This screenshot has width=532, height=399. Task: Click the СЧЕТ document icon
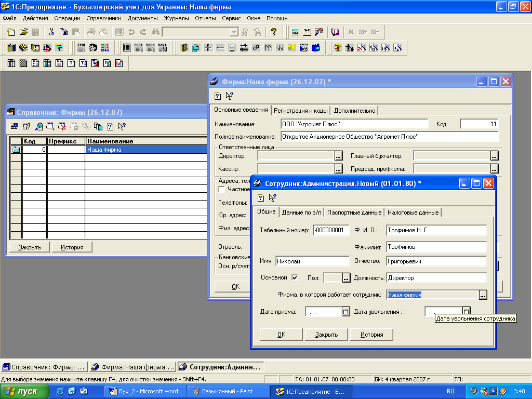(138, 47)
